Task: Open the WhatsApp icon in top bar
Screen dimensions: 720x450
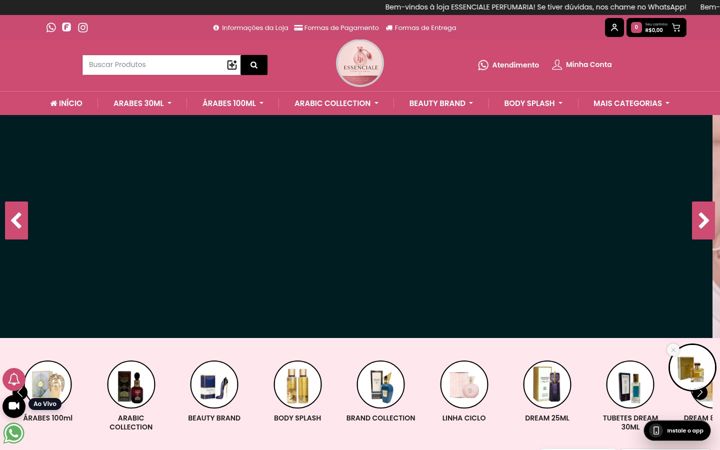Action: click(51, 28)
